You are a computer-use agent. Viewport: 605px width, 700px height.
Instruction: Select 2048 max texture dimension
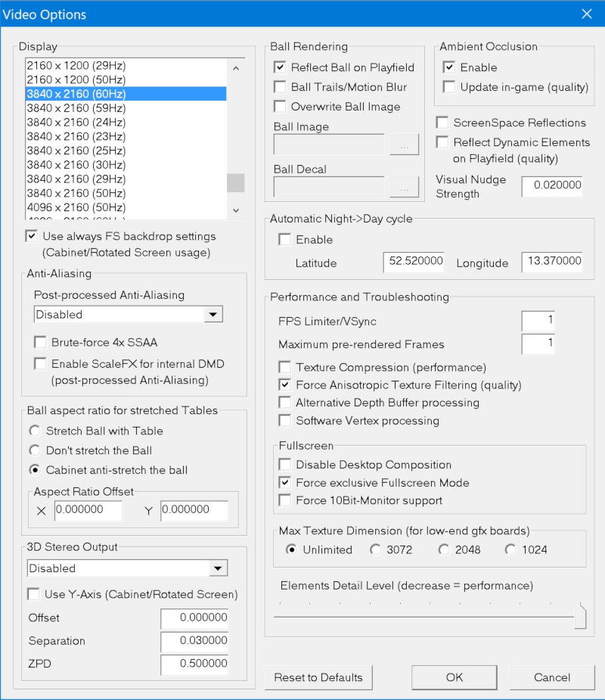pos(444,549)
